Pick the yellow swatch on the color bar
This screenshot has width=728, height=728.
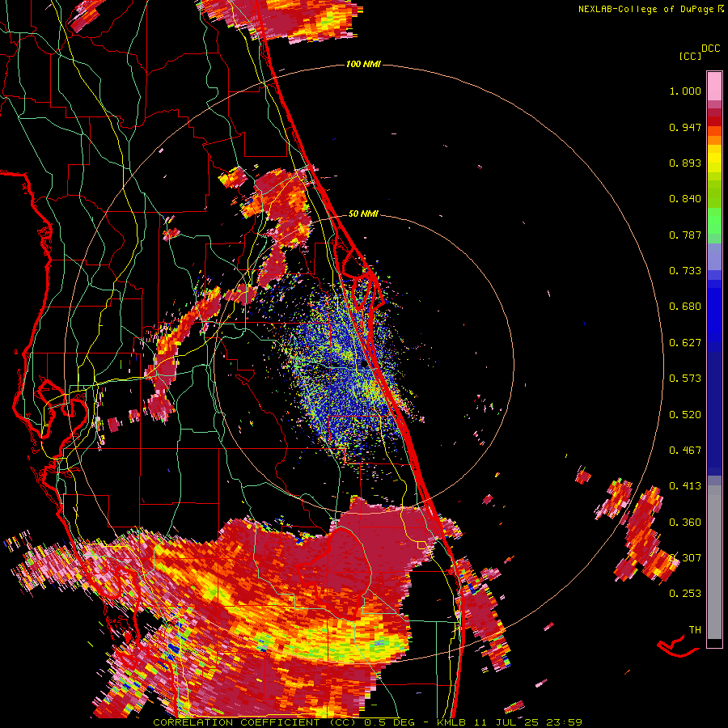tap(714, 158)
